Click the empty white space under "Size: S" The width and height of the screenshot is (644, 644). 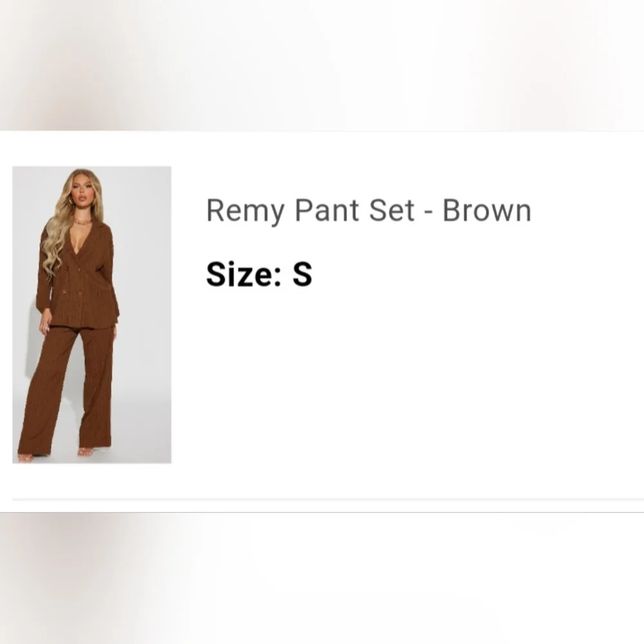click(386, 386)
